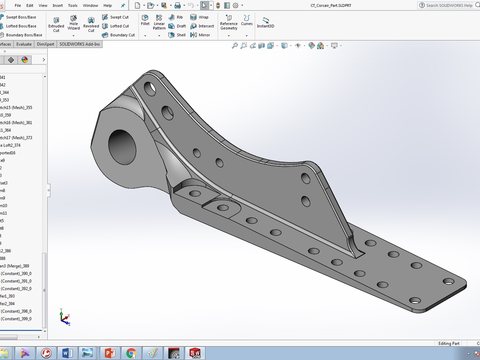Switch to the Evaluate tab

(24, 44)
